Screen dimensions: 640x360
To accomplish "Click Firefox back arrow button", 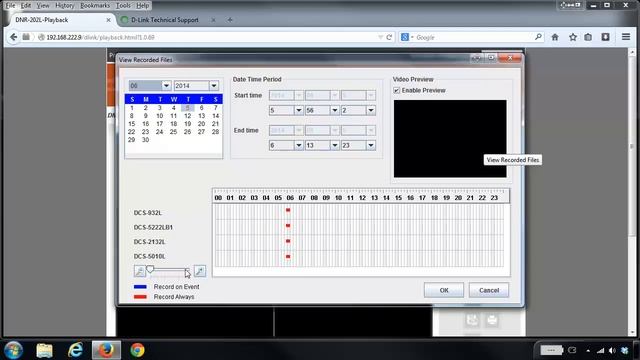I will 13,37.
